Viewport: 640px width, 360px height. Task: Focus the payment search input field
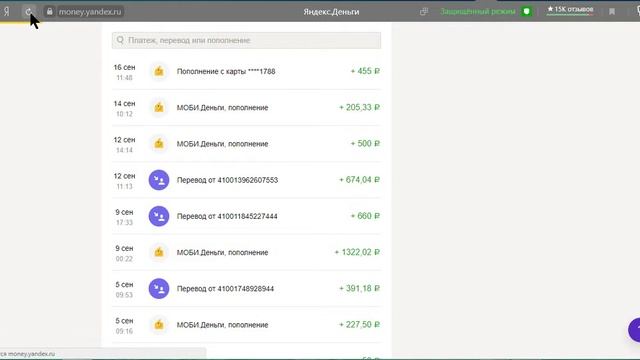247,40
